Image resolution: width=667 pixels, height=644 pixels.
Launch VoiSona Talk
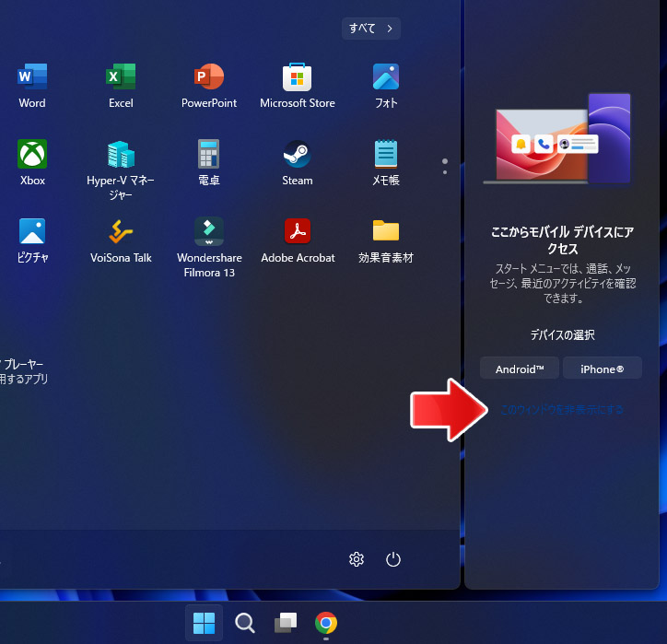(x=121, y=240)
